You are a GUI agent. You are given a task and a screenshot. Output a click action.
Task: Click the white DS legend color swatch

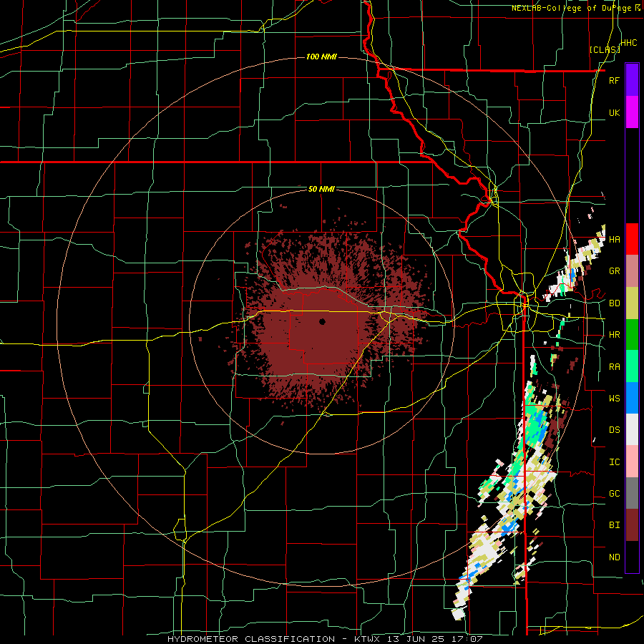click(632, 429)
